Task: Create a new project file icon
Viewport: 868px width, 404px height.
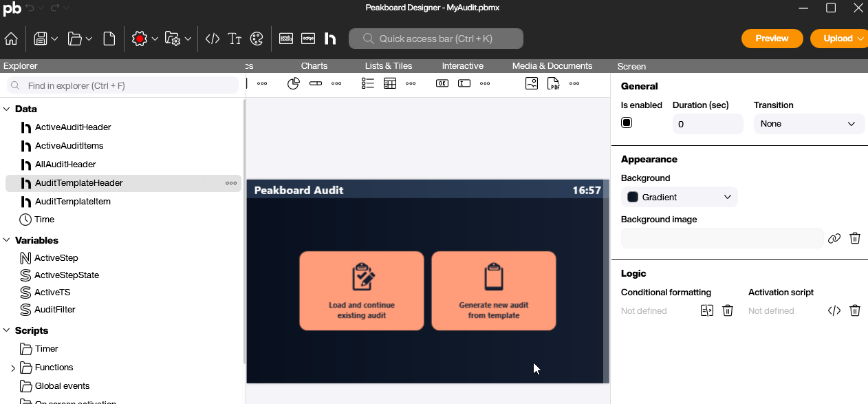Action: tap(109, 39)
